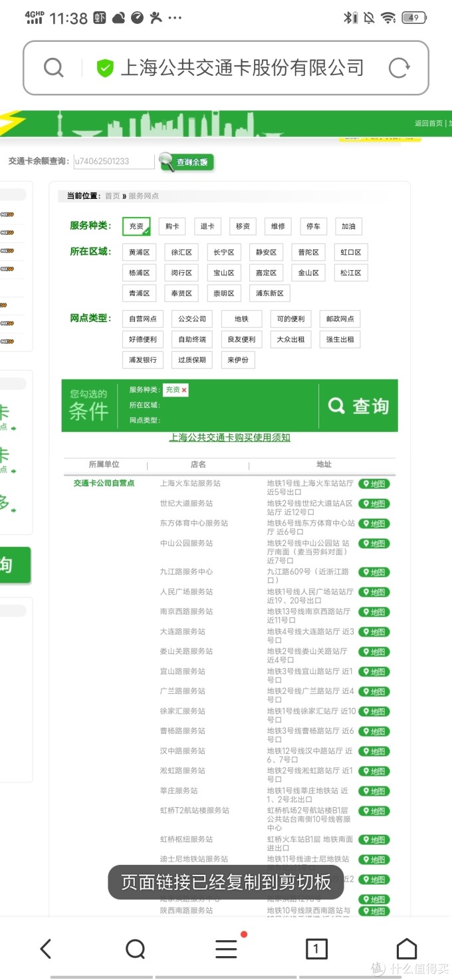Viewport: 452px width, 980px height.
Task: Filter by 强生出租 outlet type
Action: click(340, 339)
